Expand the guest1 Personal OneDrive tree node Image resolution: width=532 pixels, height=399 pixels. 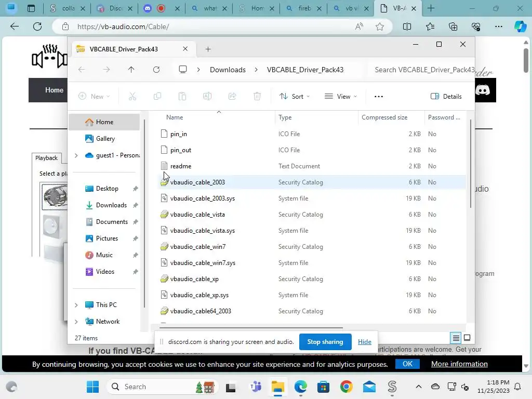76,155
